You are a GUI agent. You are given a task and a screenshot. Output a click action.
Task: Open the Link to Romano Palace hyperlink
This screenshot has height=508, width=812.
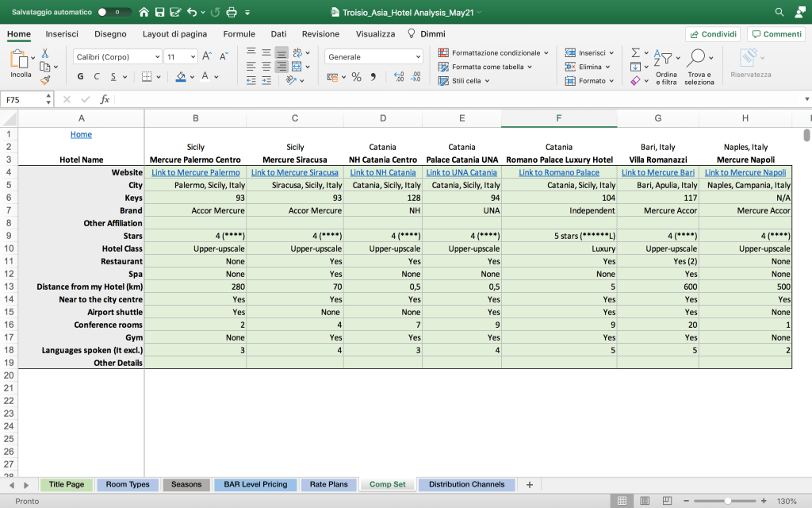[559, 172]
